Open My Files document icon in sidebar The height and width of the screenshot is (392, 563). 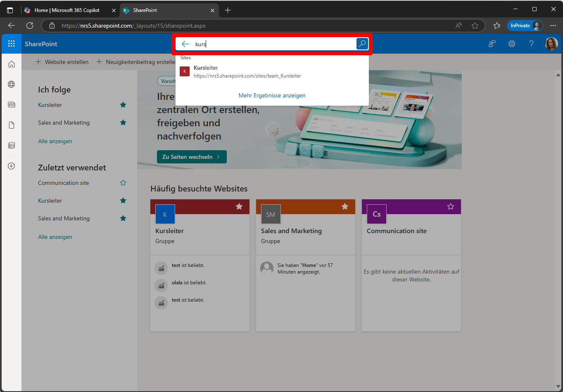(x=12, y=125)
